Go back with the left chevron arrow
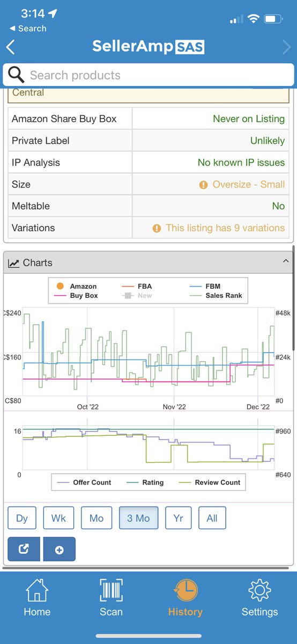 coord(10,47)
